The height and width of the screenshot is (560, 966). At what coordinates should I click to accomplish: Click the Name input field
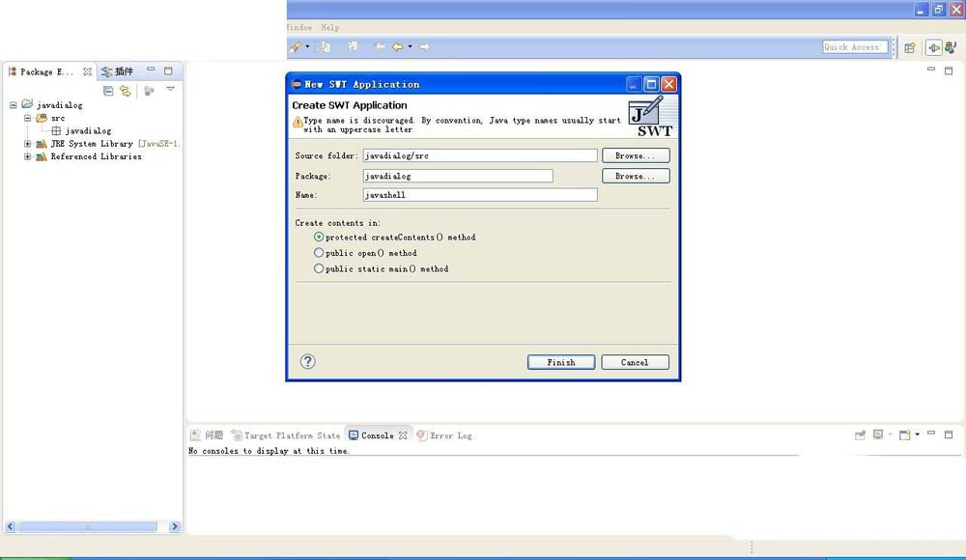tap(479, 195)
